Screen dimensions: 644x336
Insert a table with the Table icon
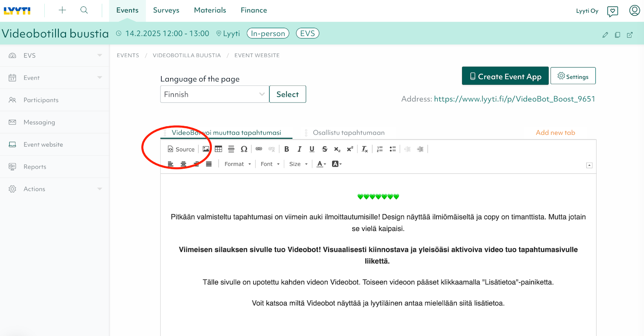point(219,149)
